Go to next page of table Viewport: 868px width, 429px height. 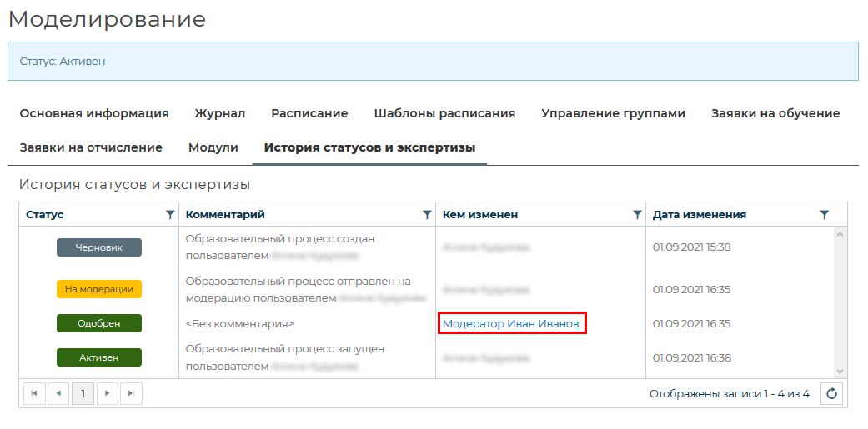(107, 393)
